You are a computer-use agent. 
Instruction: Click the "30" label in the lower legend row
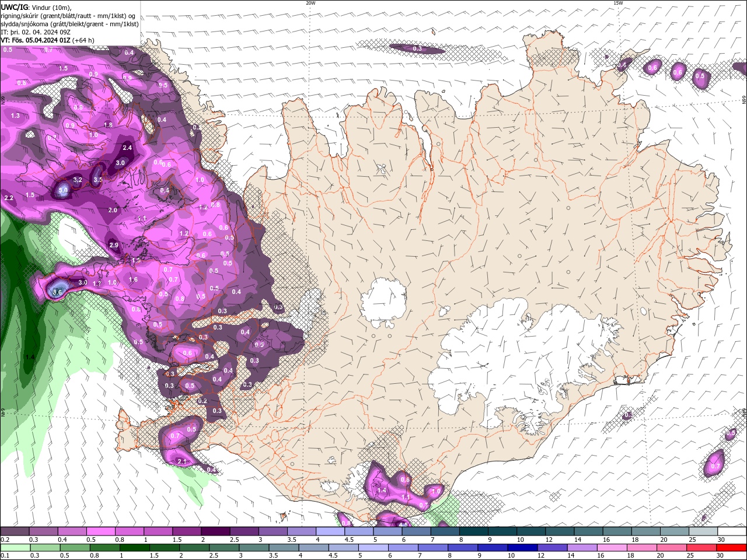pyautogui.click(x=721, y=556)
